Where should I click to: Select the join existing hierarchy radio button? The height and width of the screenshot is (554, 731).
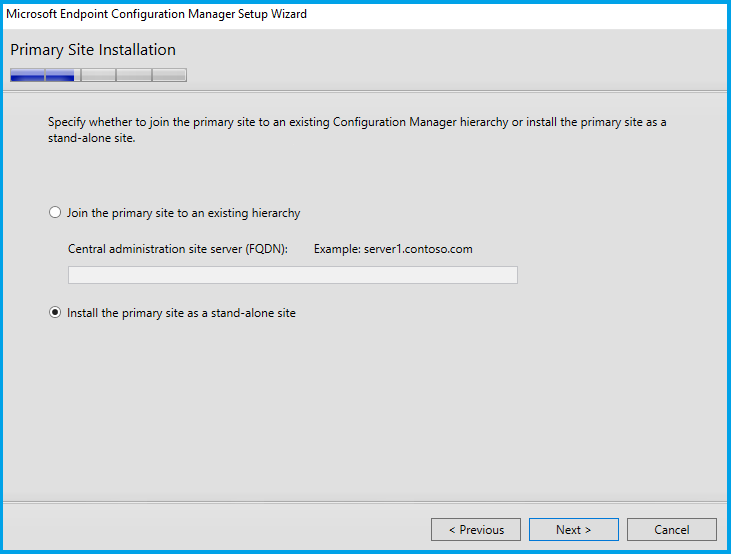(55, 213)
